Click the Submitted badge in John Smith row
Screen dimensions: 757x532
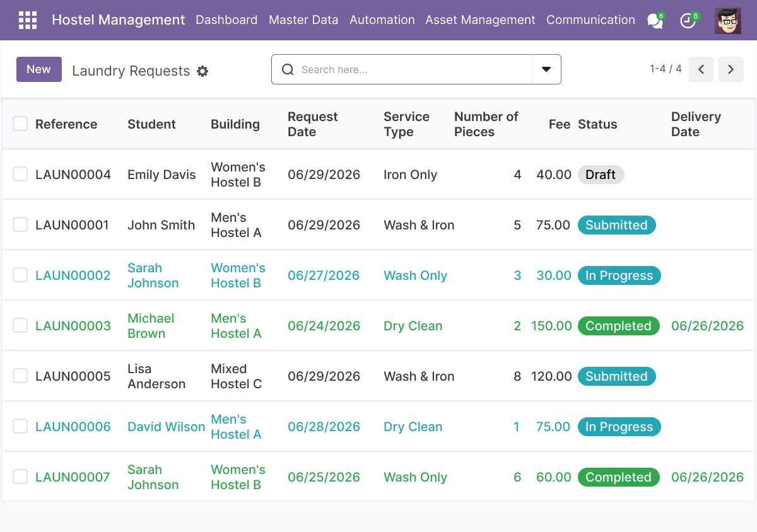click(616, 225)
